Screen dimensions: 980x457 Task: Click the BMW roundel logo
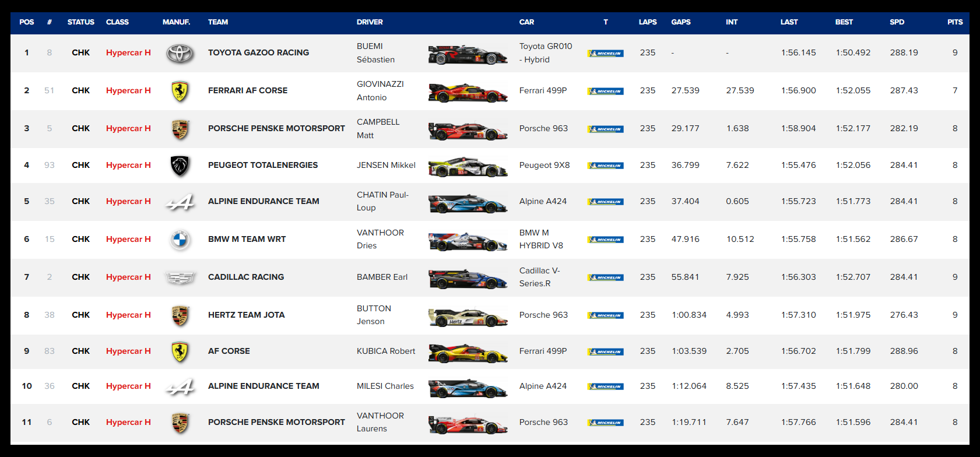180,240
